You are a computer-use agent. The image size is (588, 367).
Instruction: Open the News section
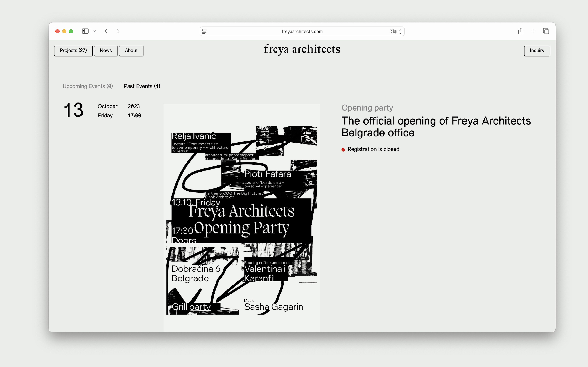click(x=106, y=51)
